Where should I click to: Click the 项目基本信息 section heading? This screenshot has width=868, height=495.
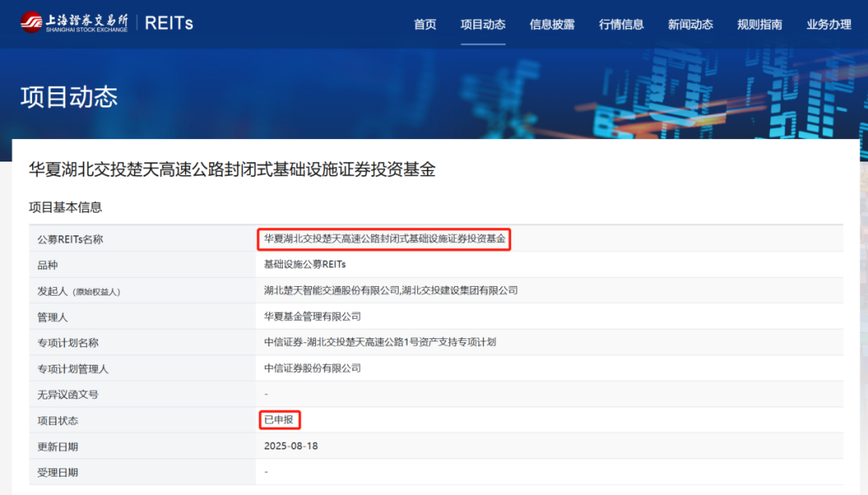click(x=66, y=207)
